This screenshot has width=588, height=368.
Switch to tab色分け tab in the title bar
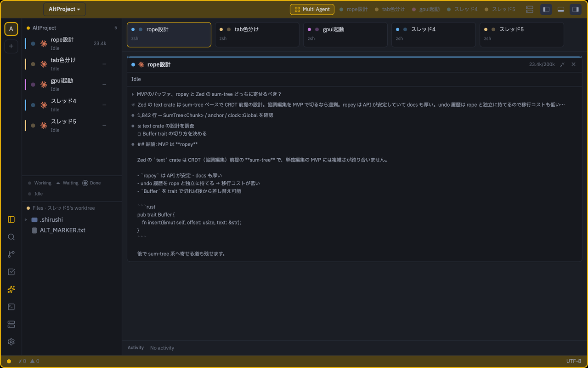[x=390, y=9]
